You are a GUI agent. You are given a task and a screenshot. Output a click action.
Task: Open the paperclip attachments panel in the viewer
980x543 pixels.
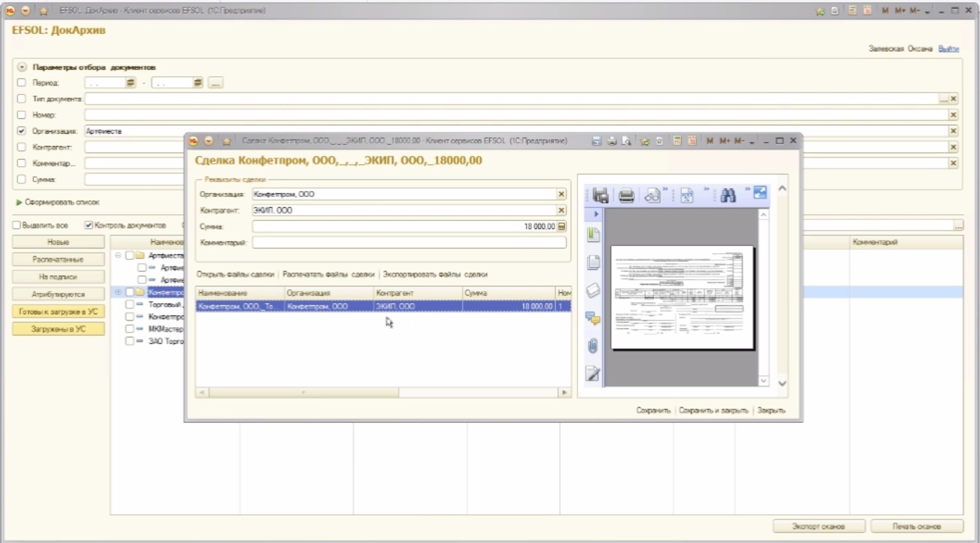[x=593, y=346]
